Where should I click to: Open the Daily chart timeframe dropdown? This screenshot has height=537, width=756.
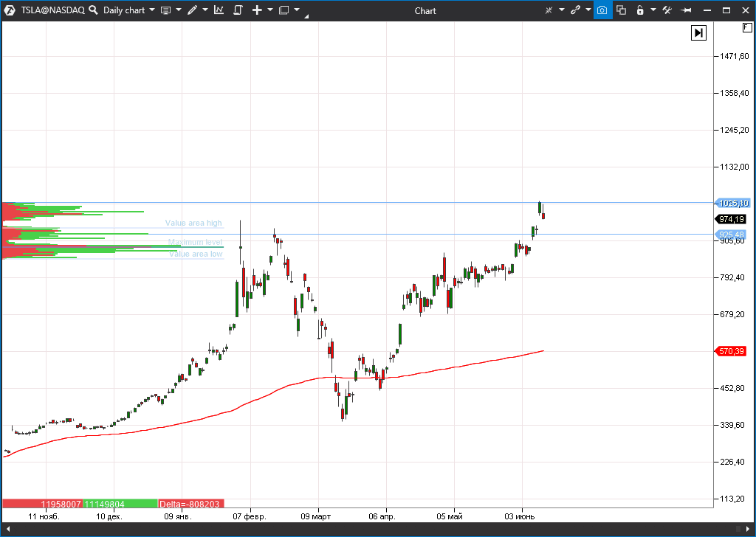coord(128,10)
